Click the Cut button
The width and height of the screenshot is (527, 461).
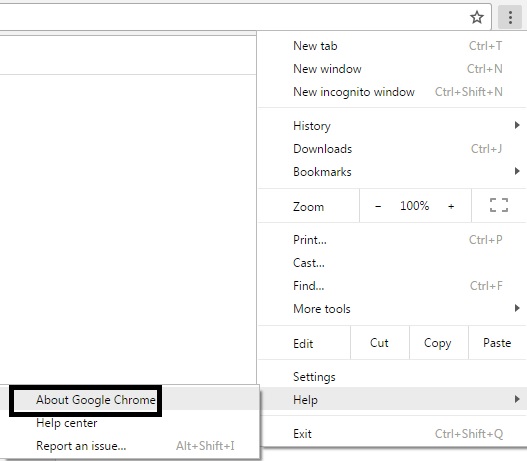click(379, 343)
